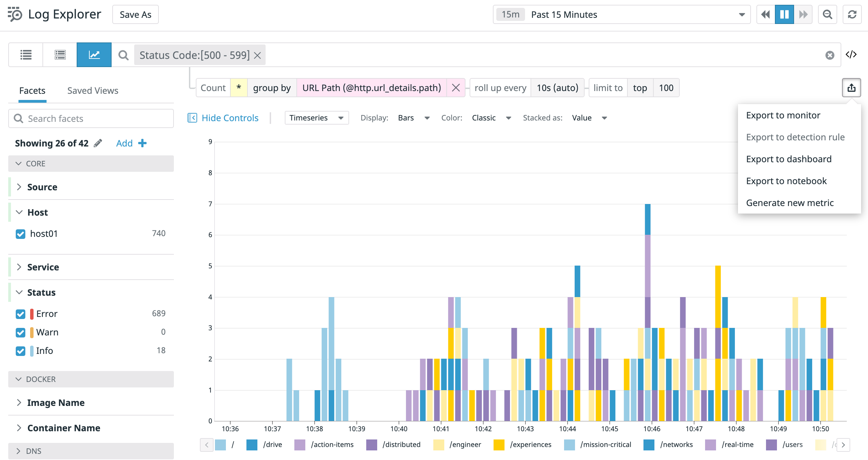
Task: Click the pencil edit facets icon
Action: (98, 143)
